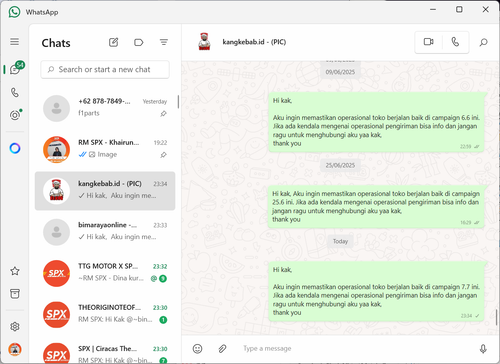The height and width of the screenshot is (364, 500).
Task: Open the RM SPX - Khairun chat
Action: 105,150
